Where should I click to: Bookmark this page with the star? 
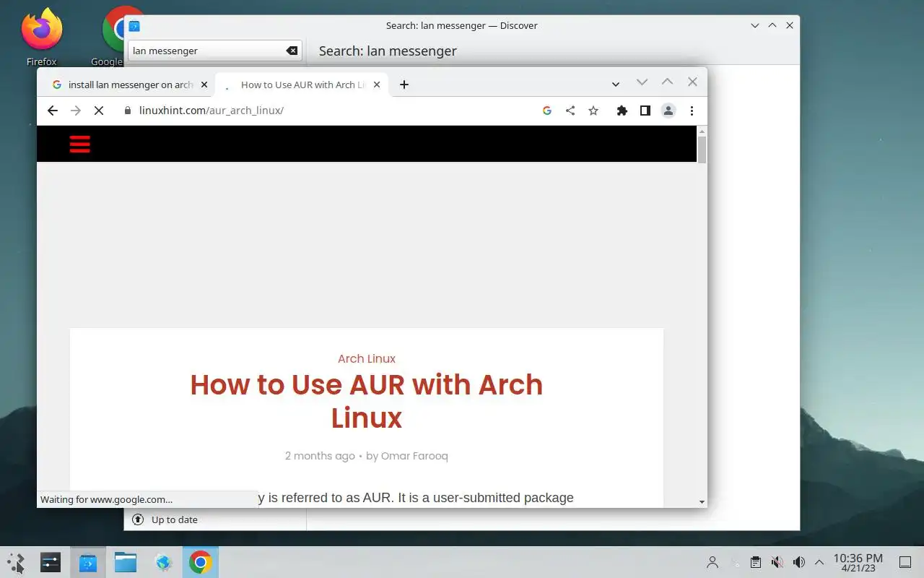click(593, 111)
